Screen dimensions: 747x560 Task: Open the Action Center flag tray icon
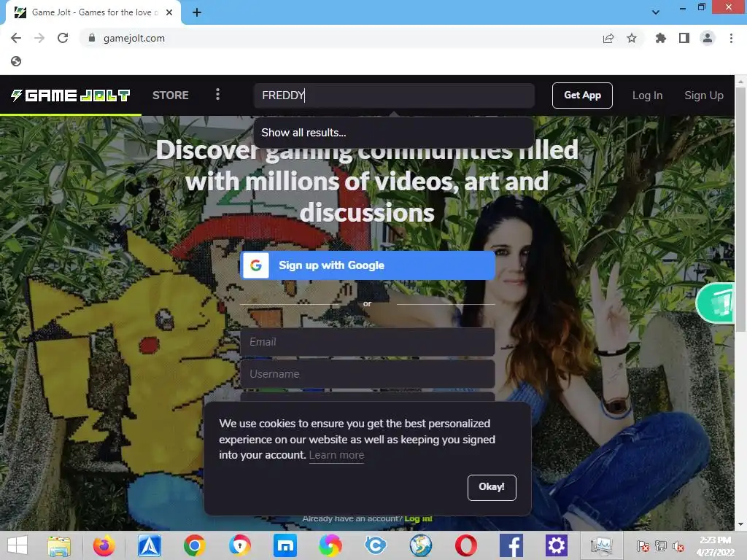tap(643, 546)
